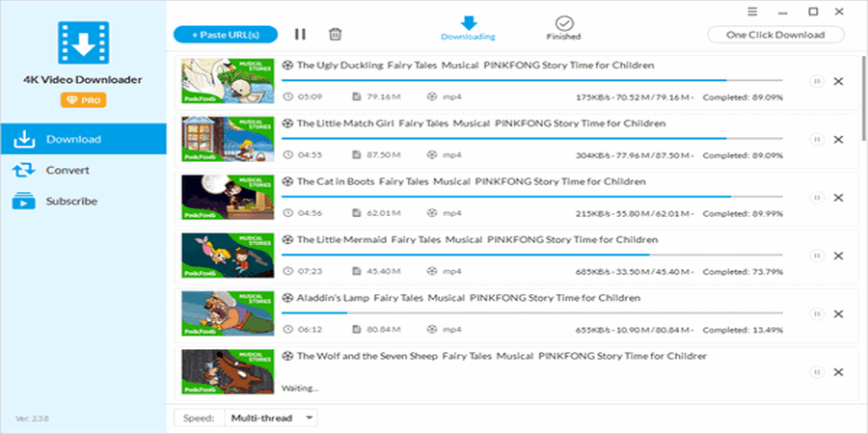This screenshot has height=434, width=868.
Task: Open the Speed Multi-thread dropdown
Action: (x=271, y=418)
